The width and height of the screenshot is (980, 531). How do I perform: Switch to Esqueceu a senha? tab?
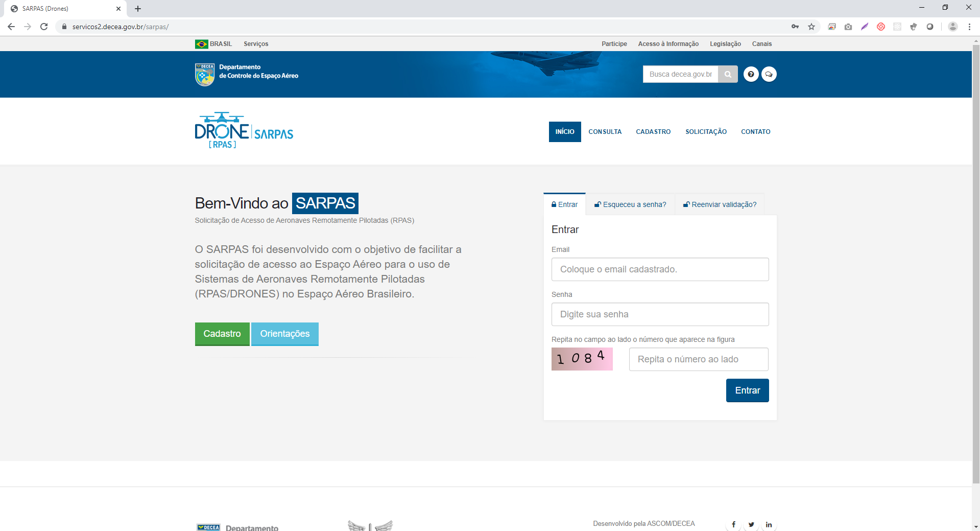pos(630,204)
